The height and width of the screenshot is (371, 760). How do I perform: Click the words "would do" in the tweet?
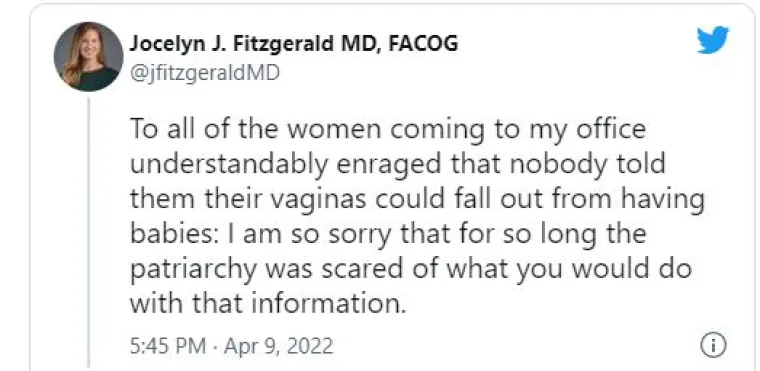[x=631, y=269]
